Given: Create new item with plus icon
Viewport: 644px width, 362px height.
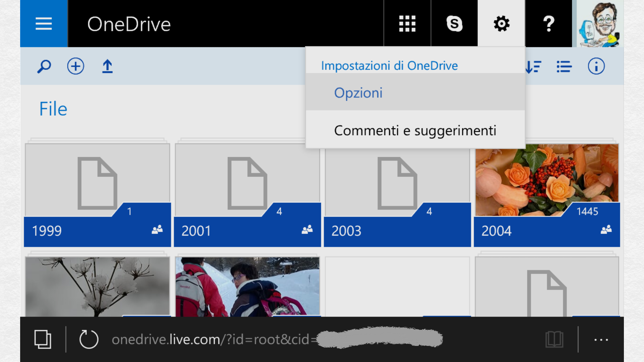Looking at the screenshot, I should (75, 66).
